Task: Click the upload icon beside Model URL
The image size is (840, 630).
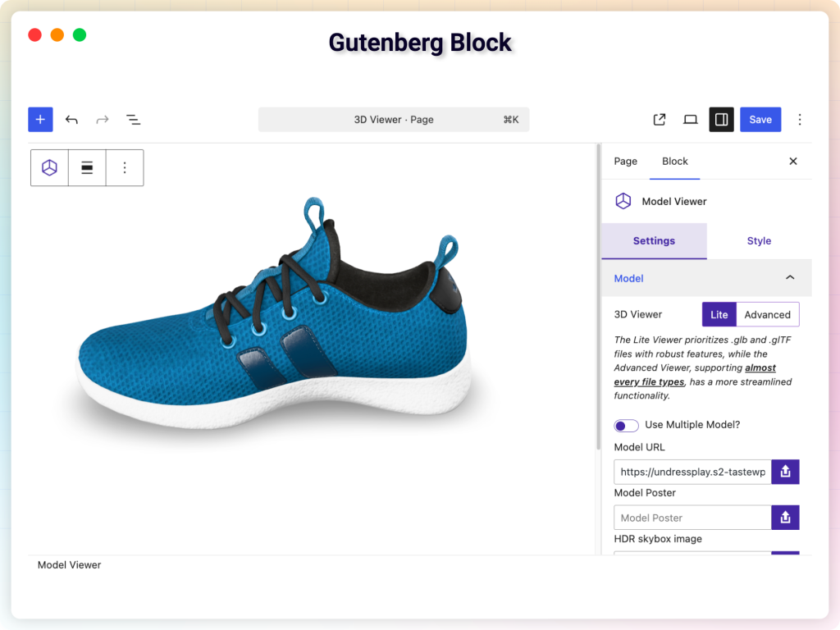Action: [x=785, y=472]
